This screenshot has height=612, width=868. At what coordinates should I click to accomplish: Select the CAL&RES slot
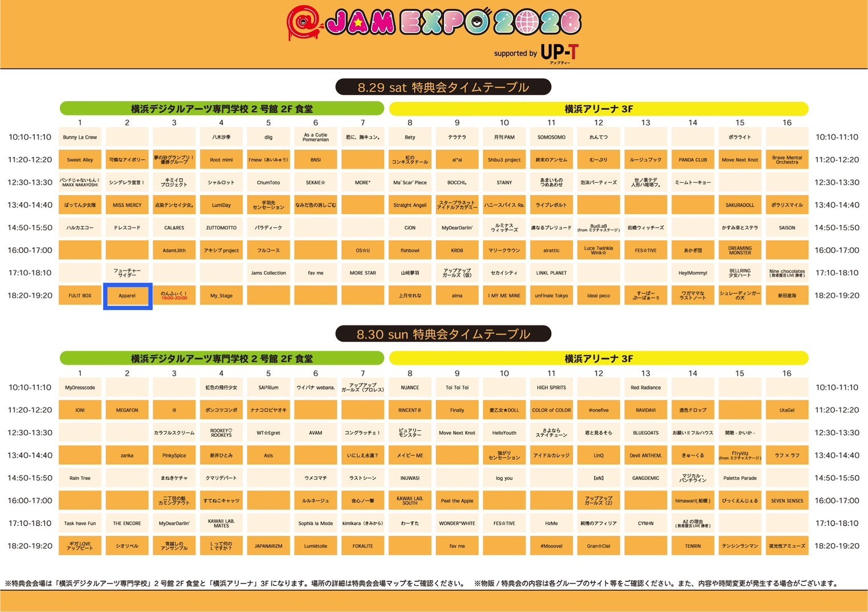(174, 227)
